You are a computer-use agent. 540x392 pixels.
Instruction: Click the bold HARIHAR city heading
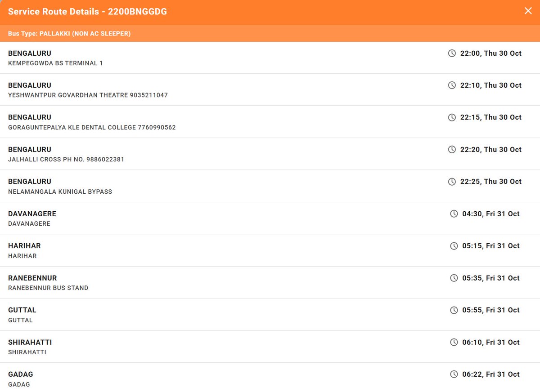pos(24,246)
